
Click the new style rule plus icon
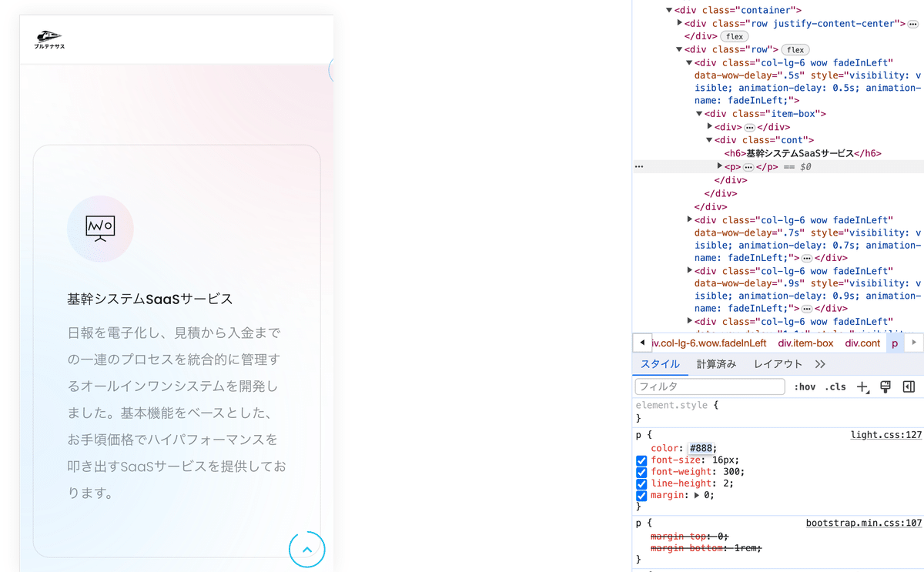(863, 387)
